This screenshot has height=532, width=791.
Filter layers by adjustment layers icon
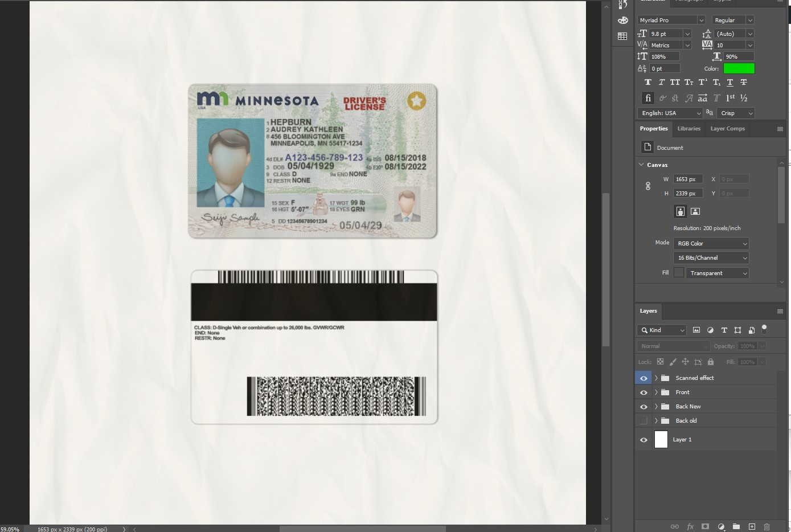[x=710, y=330]
